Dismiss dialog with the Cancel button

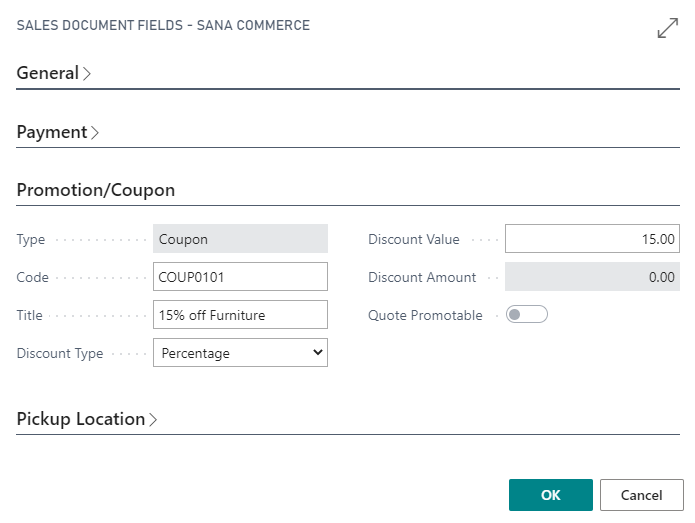641,495
